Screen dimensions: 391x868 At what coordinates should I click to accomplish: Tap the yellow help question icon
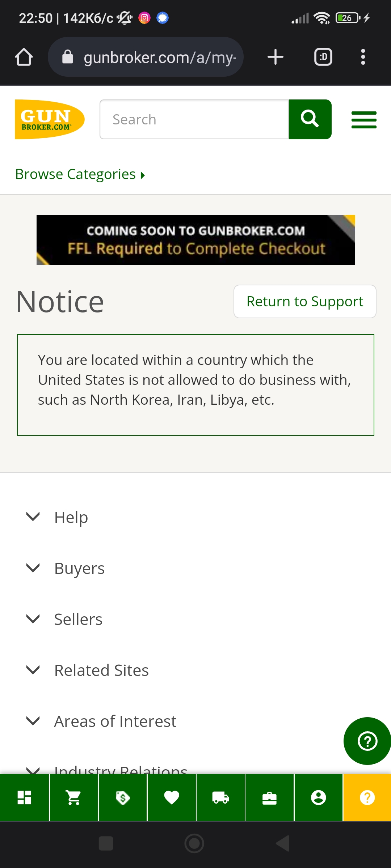click(x=367, y=797)
